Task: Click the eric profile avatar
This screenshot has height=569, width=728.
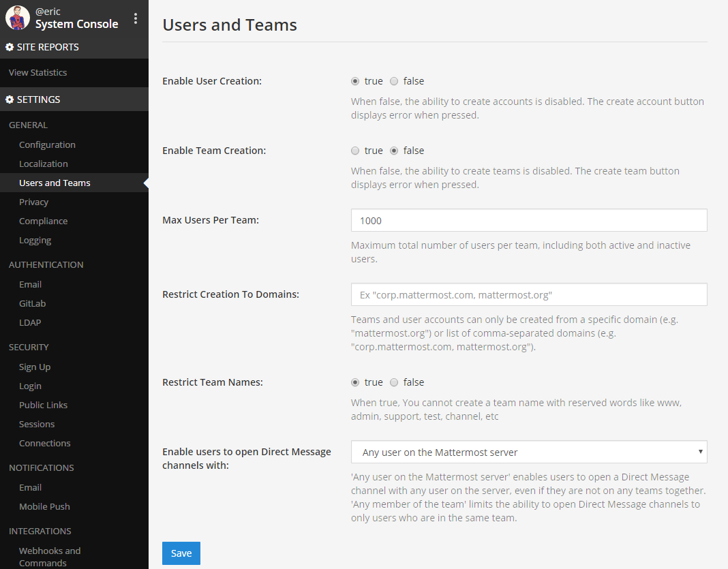Action: coord(18,18)
